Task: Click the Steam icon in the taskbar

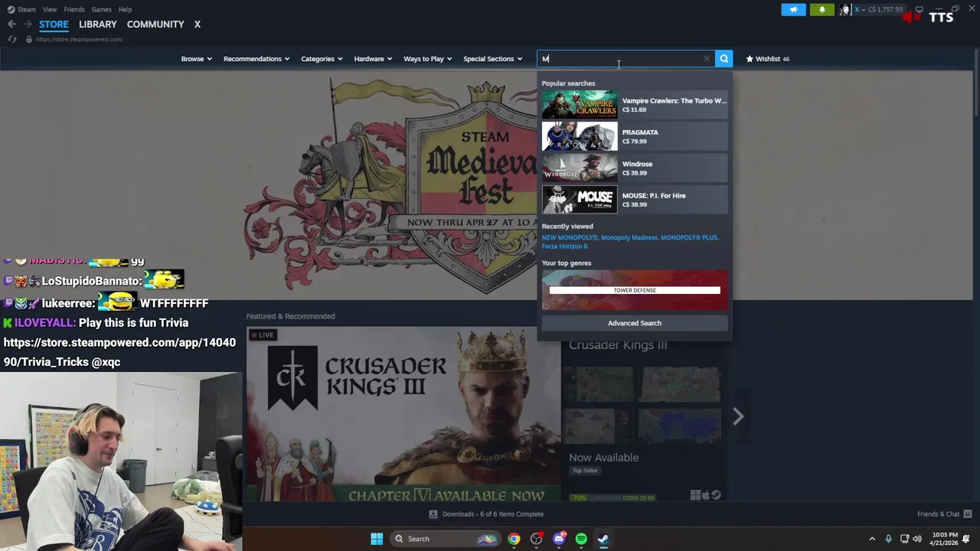Action: tap(603, 539)
